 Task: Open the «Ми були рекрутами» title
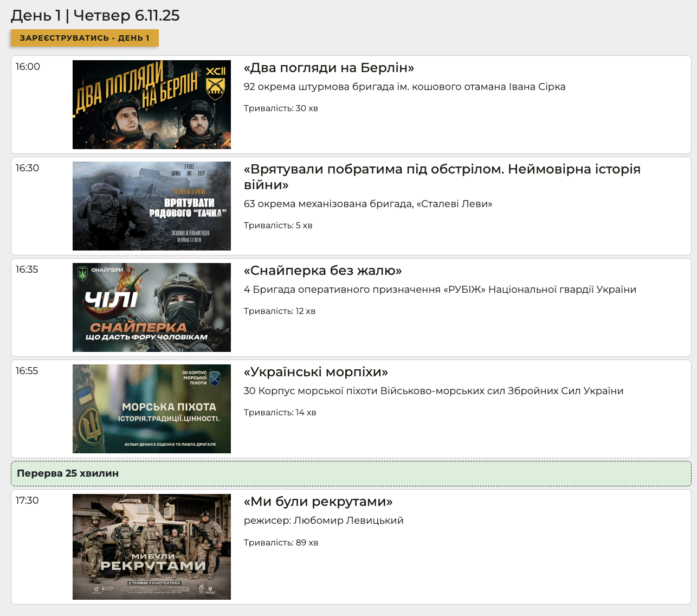pyautogui.click(x=318, y=502)
